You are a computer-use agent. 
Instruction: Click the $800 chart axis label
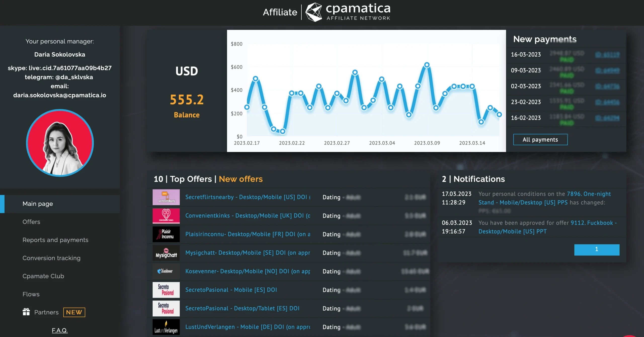tap(237, 44)
